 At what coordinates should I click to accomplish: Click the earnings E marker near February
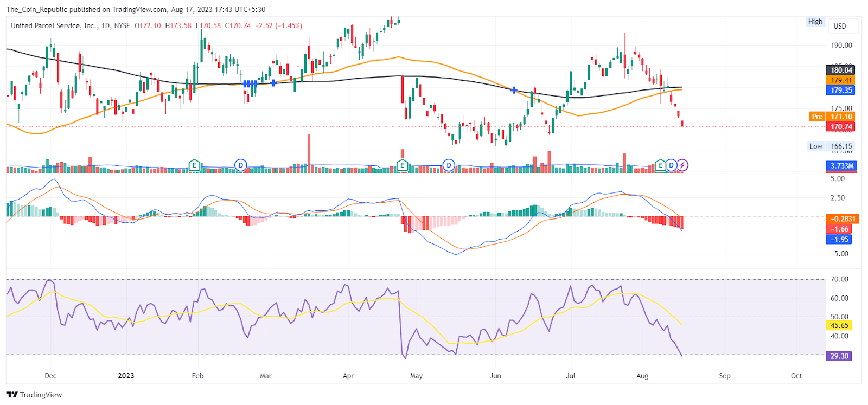[x=194, y=165]
